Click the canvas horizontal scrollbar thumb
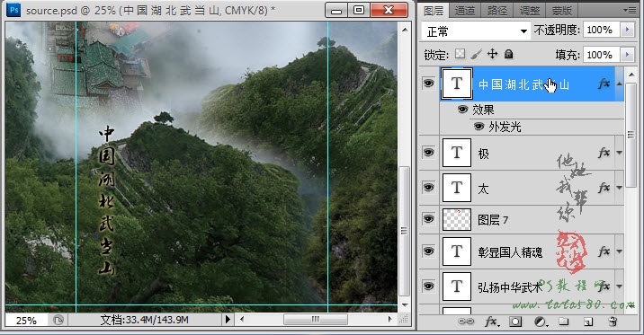Image resolution: width=644 pixels, height=335 pixels. click(316, 319)
